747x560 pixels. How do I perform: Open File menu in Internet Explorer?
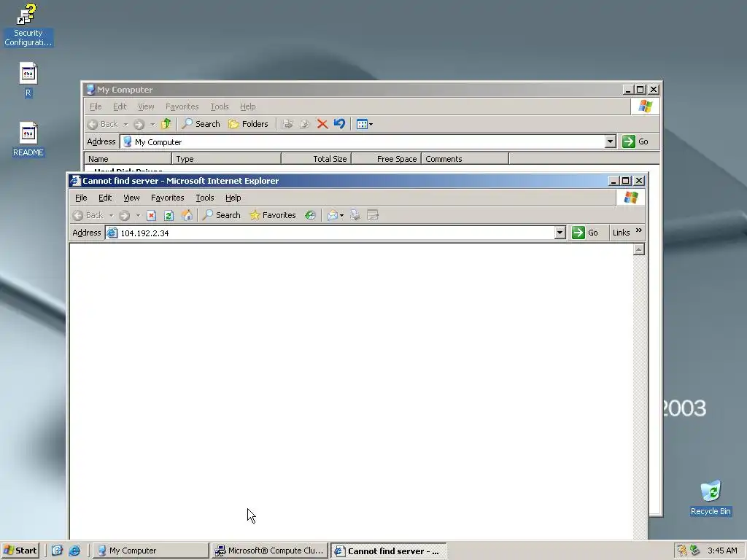pos(81,198)
